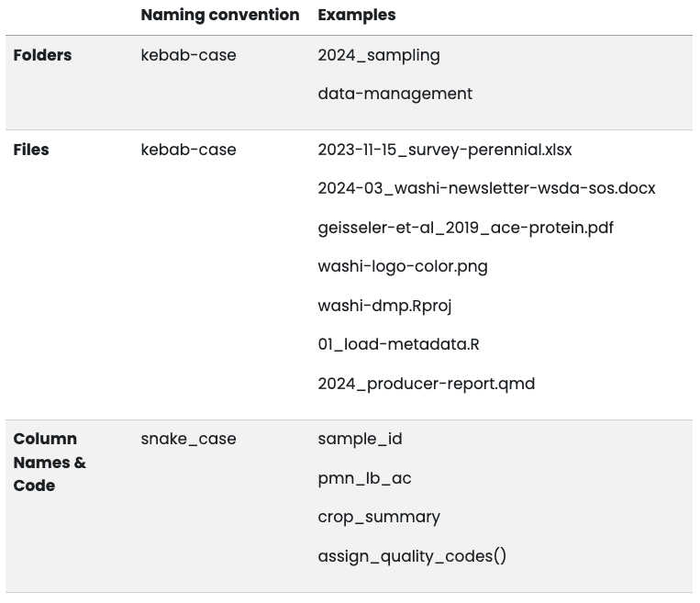Image resolution: width=700 pixels, height=603 pixels.
Task: Select the "2024_producer-report.qmd" example
Action: pyautogui.click(x=426, y=384)
